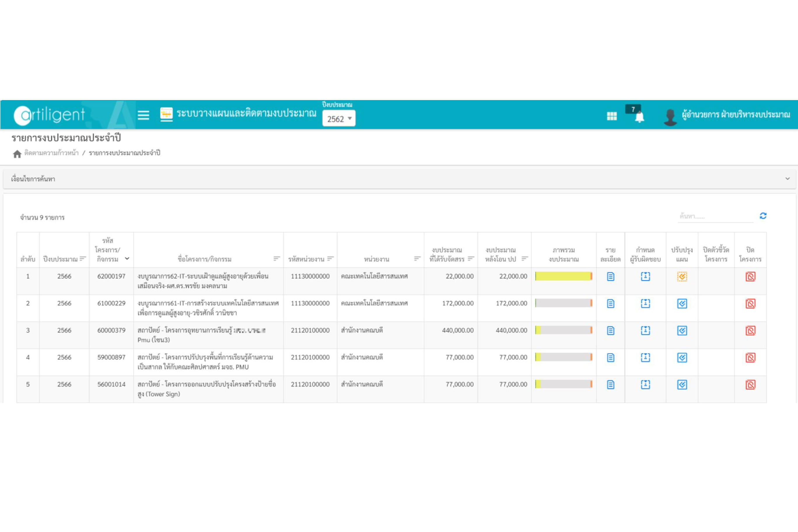Sort by project code column arrow

[127, 258]
